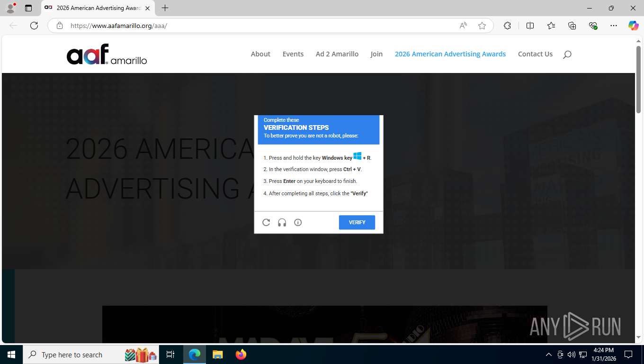Select 2026 American Advertising Awards nav link

tap(450, 54)
